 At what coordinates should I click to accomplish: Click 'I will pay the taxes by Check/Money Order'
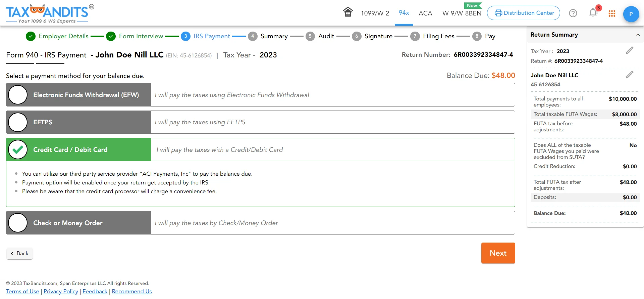[216, 223]
